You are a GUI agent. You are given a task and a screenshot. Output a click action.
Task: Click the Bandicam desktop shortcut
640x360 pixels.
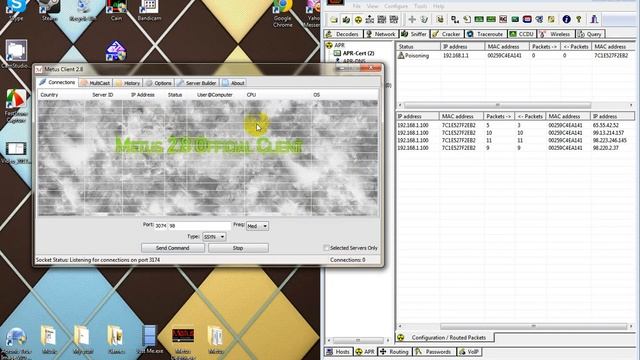tap(149, 9)
